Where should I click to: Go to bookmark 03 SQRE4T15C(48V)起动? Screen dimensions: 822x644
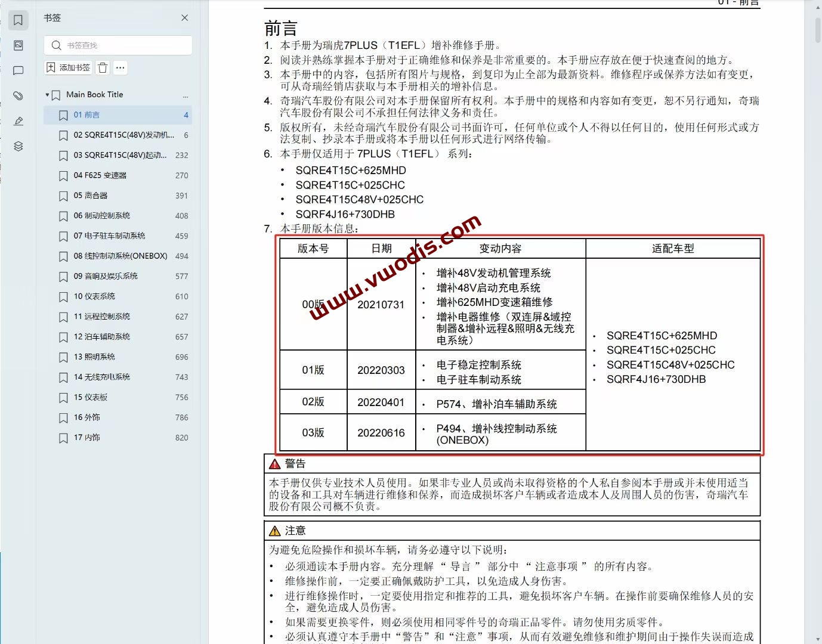click(118, 155)
